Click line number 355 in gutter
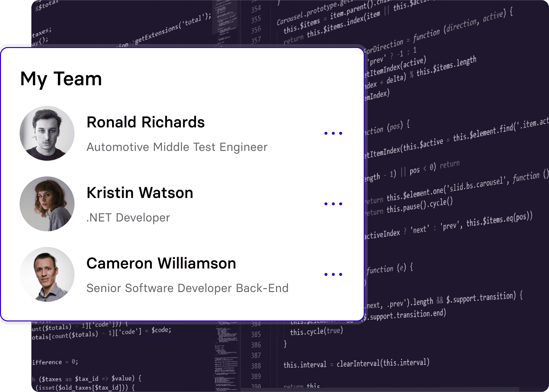The width and height of the screenshot is (549, 392). pyautogui.click(x=256, y=20)
